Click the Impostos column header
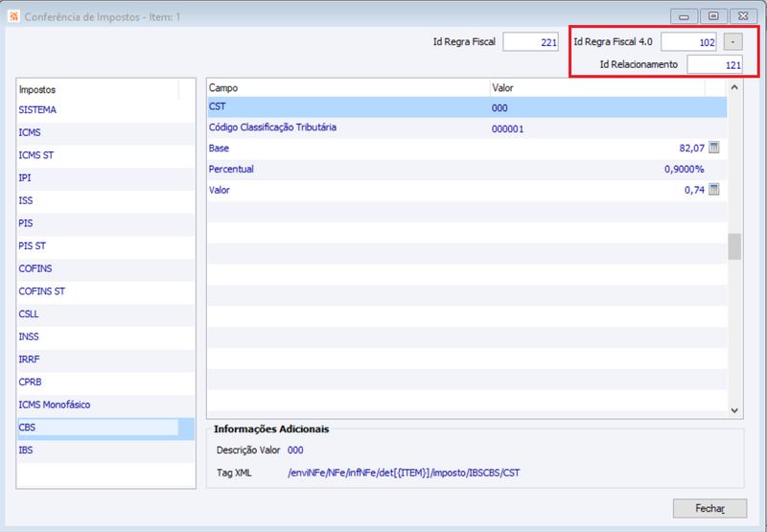 point(98,89)
